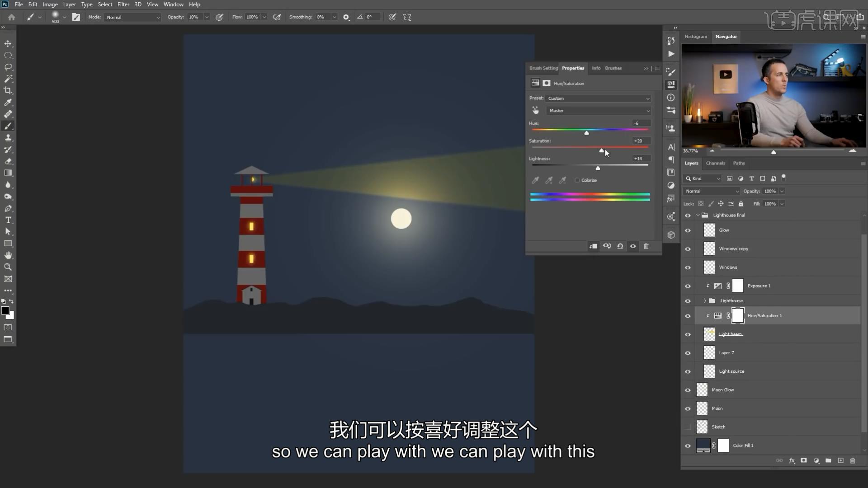
Task: Select the Light source layer
Action: tap(778, 371)
